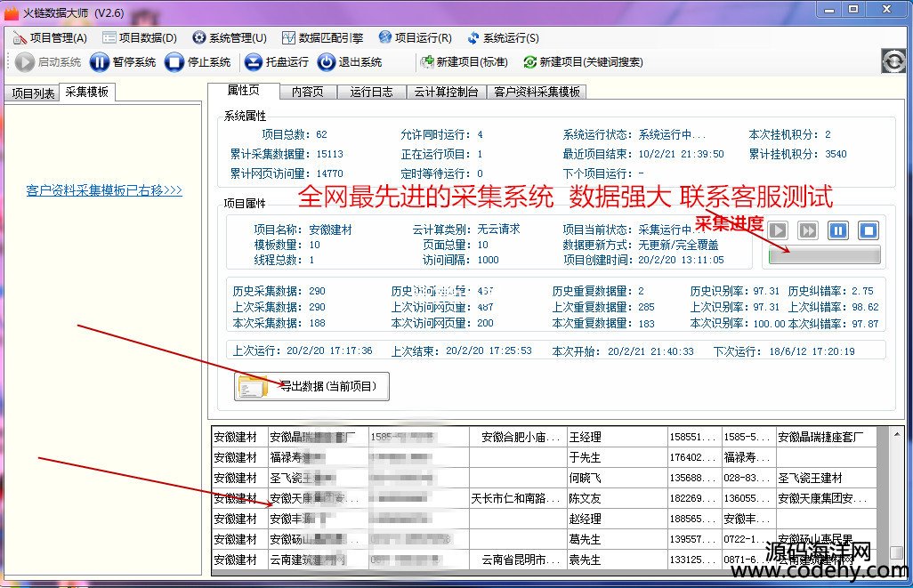The image size is (913, 588).
Task: Select the 何晓飞 contact cell
Action: (x=618, y=478)
